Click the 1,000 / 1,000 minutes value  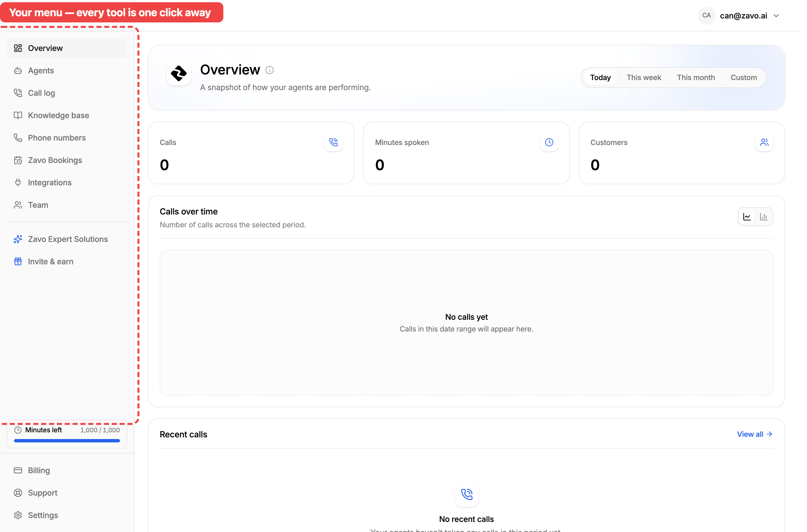(100, 430)
